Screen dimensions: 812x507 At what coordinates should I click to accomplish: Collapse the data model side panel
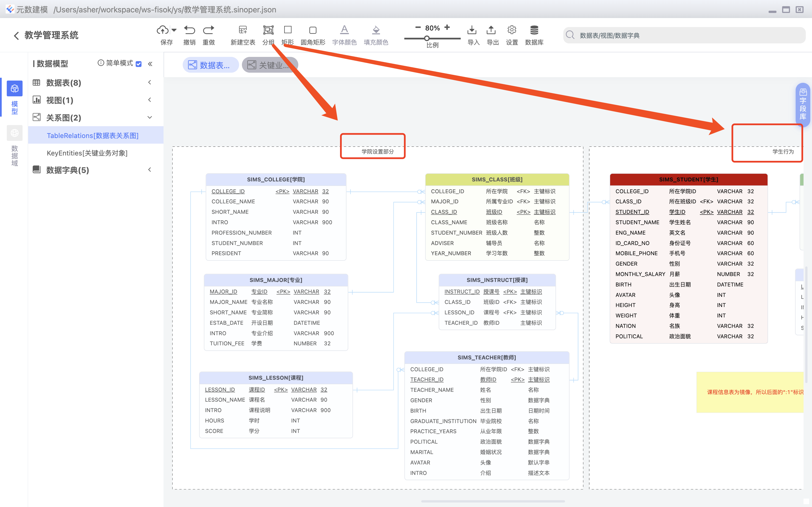click(x=150, y=64)
